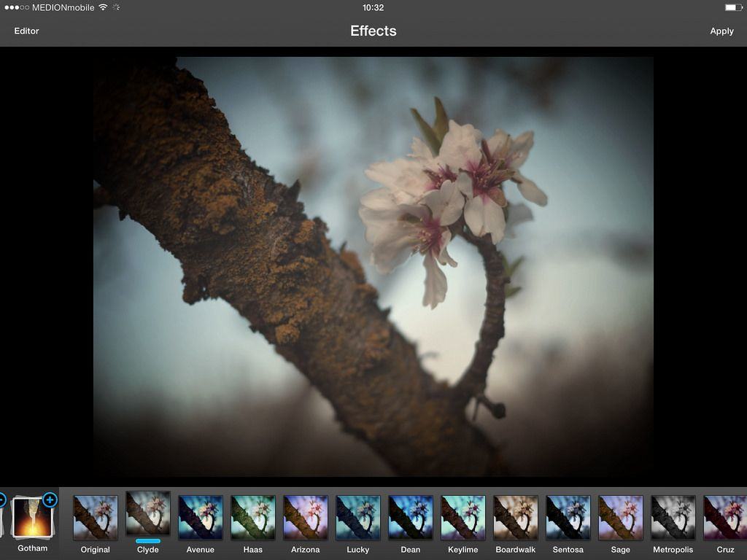The height and width of the screenshot is (560, 747).
Task: Apply the Avenue filter
Action: (x=201, y=518)
